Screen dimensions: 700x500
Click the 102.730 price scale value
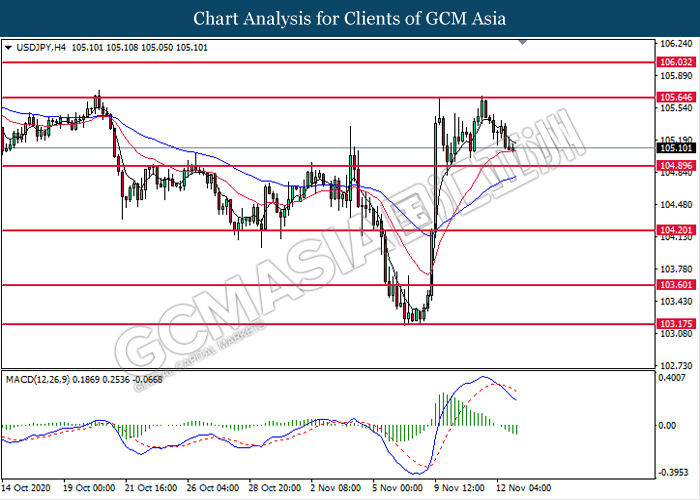coord(676,366)
